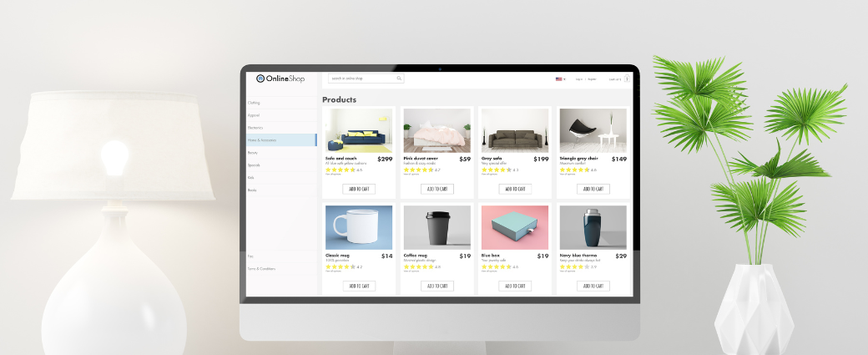Screen dimensions: 868x355
Task: Select the Clothing category in sidebar
Action: pyautogui.click(x=255, y=103)
